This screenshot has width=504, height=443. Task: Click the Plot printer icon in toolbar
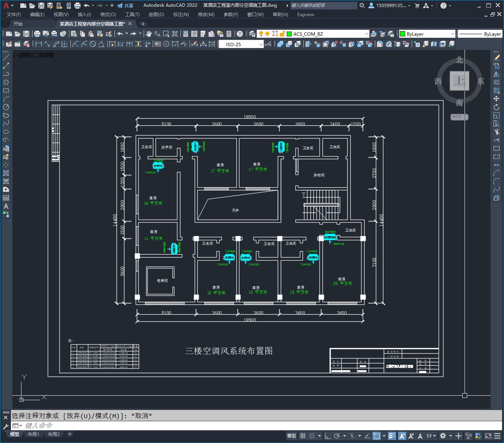(37, 34)
